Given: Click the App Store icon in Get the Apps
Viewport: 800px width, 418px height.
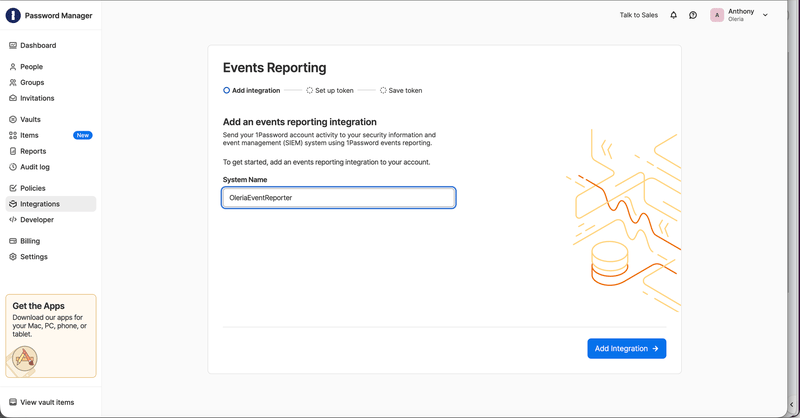Looking at the screenshot, I should [24, 358].
